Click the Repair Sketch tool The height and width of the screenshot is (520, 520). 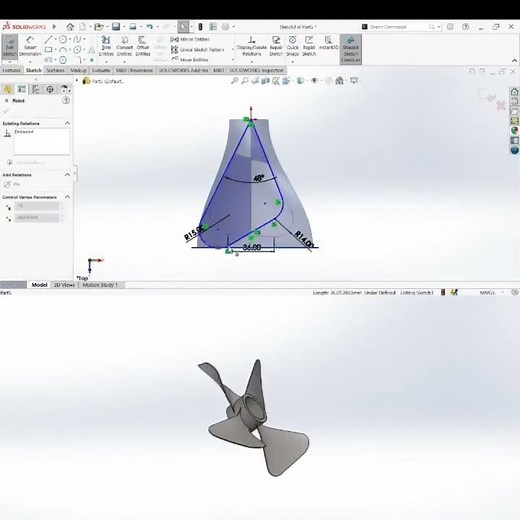276,46
